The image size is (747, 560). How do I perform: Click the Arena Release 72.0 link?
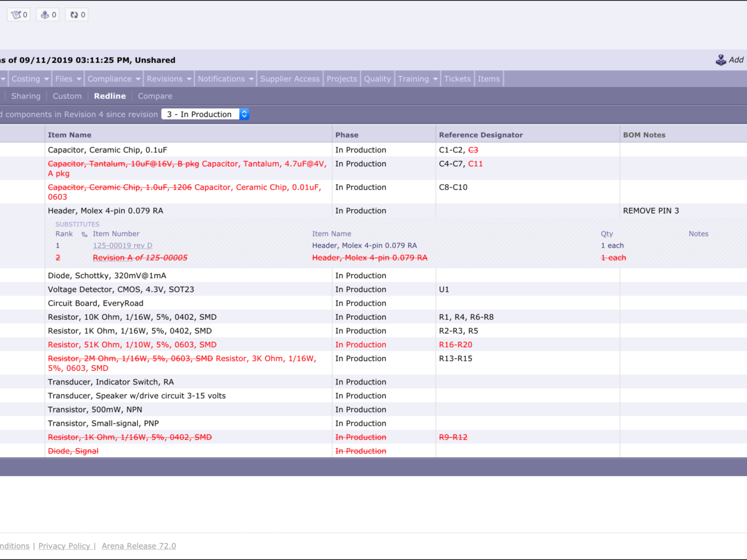pos(138,546)
